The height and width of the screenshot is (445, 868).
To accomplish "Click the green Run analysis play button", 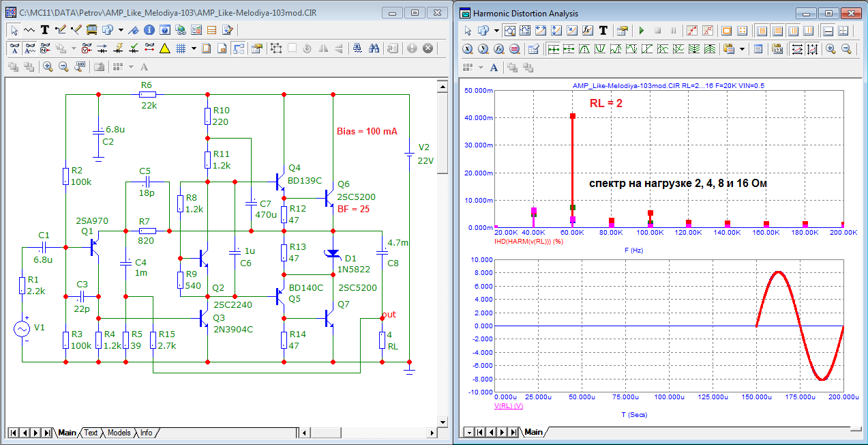I will point(641,31).
